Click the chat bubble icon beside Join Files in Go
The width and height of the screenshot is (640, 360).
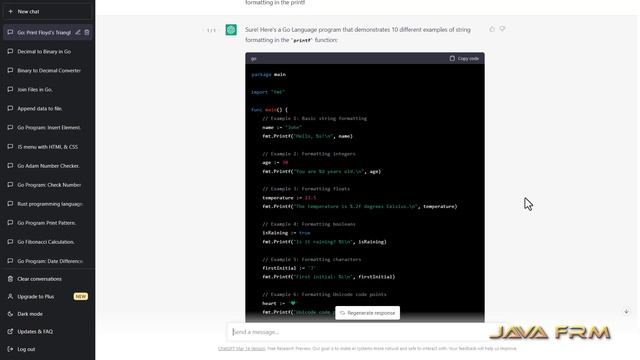[x=10, y=89]
